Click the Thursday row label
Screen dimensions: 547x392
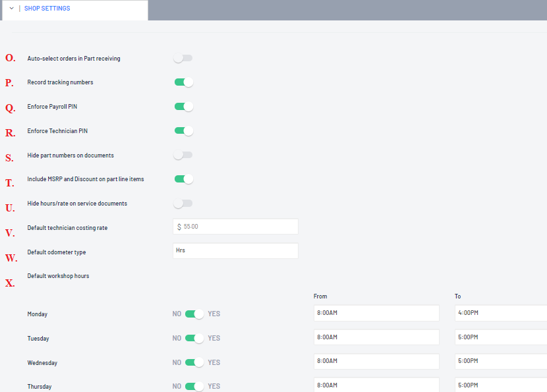[x=40, y=387]
